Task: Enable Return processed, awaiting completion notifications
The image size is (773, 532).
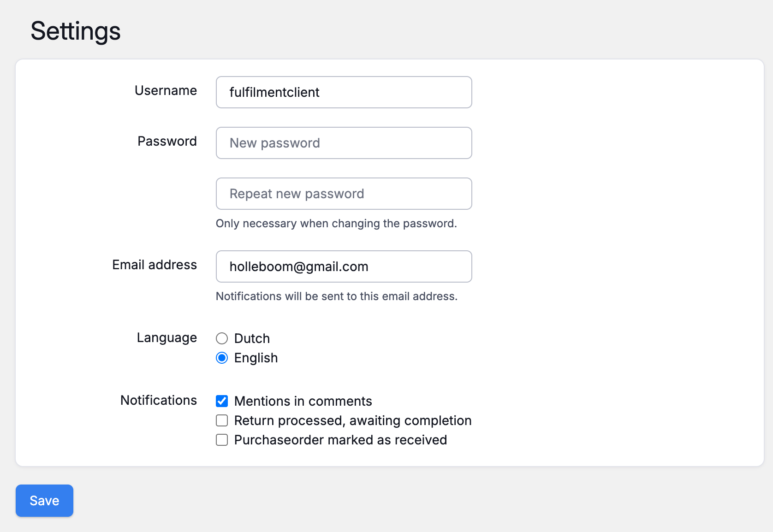Action: [x=222, y=420]
